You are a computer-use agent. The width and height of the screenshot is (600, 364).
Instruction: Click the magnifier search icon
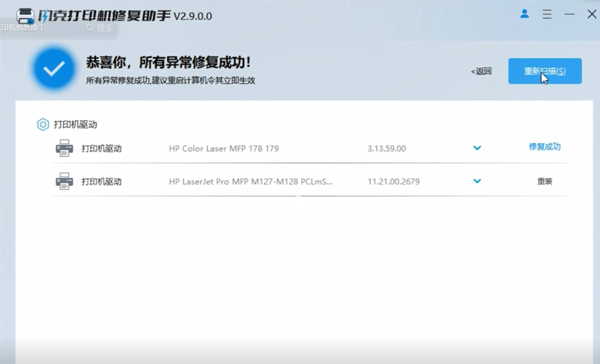click(x=90, y=28)
